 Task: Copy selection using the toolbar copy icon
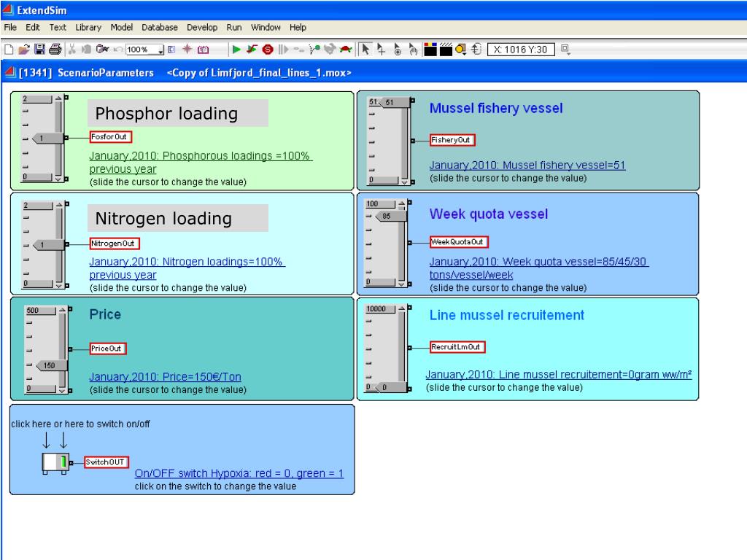point(86,49)
